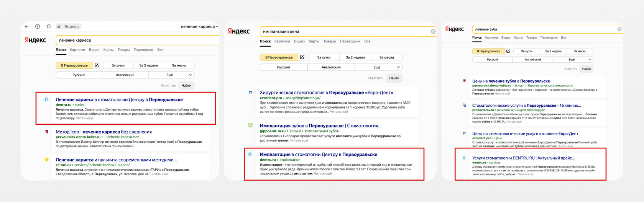Expand Читать ещё under prodoctorov.ru snippet
This screenshot has height=202, width=644.
tap(514, 122)
